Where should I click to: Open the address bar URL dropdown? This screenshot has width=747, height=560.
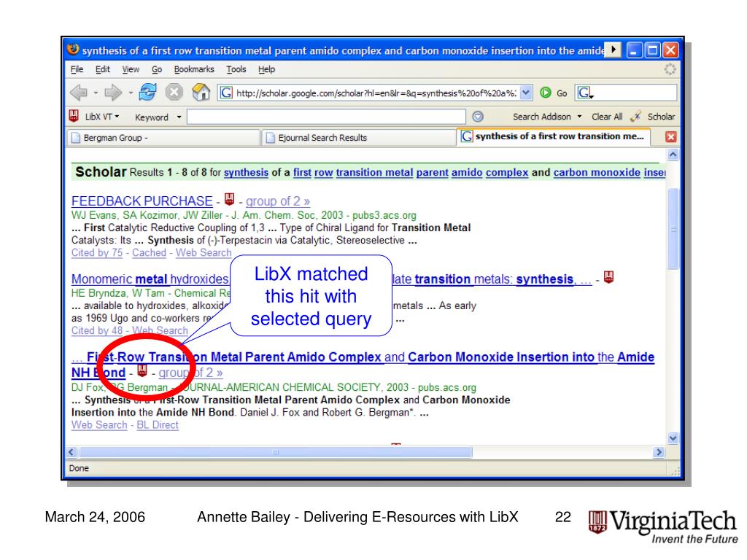[525, 93]
